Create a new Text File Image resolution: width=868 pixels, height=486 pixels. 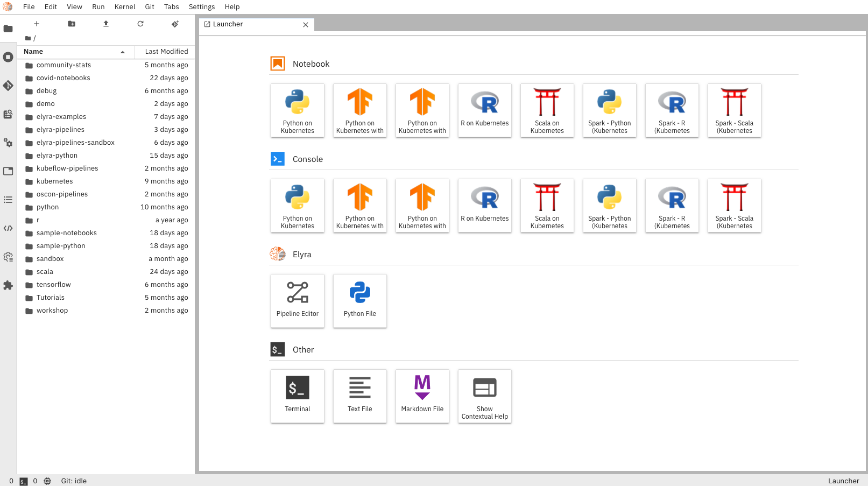click(x=360, y=396)
